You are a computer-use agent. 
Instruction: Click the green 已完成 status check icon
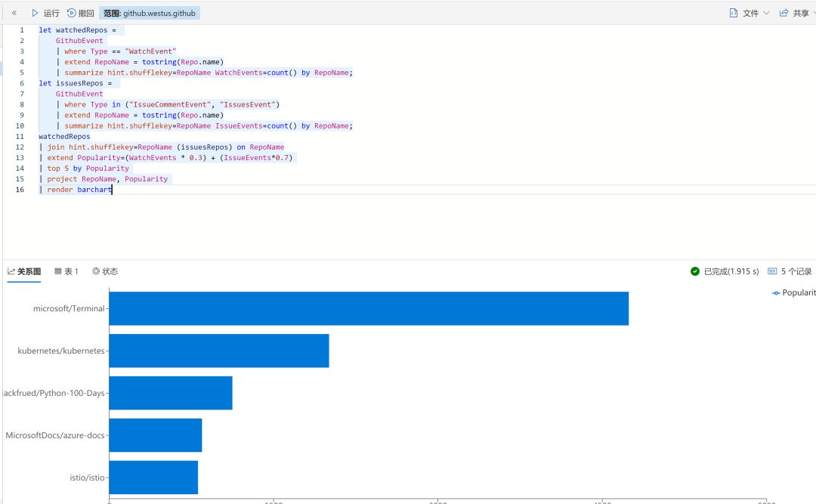pos(695,271)
